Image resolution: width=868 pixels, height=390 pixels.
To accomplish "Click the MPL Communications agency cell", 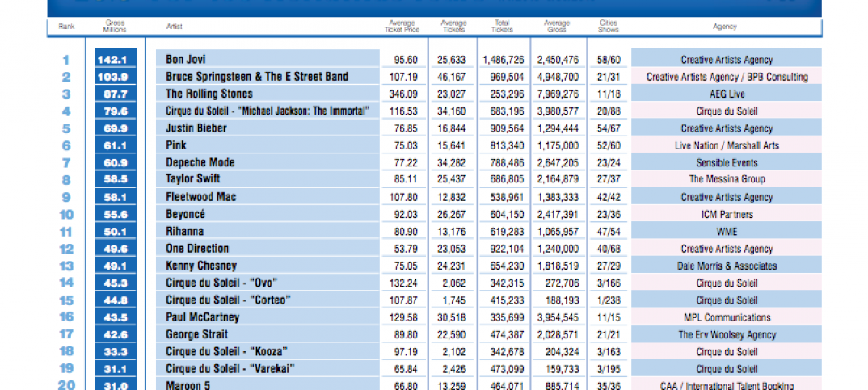I will click(727, 317).
